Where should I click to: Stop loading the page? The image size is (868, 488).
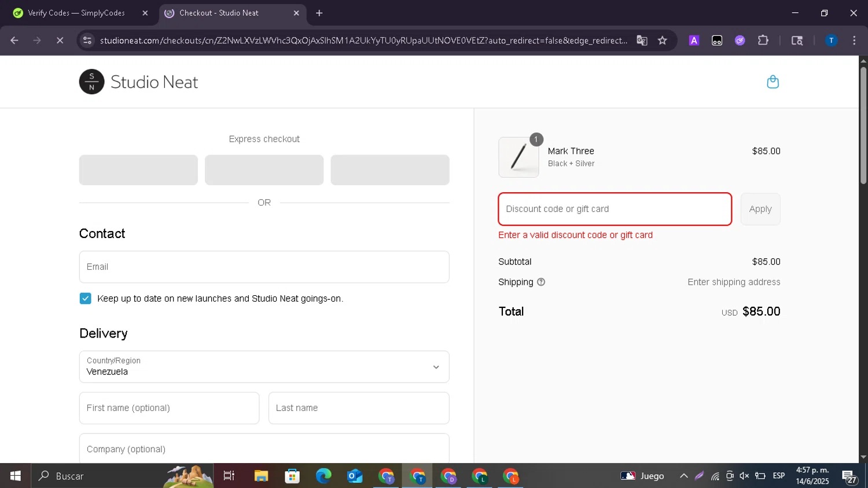[60, 41]
